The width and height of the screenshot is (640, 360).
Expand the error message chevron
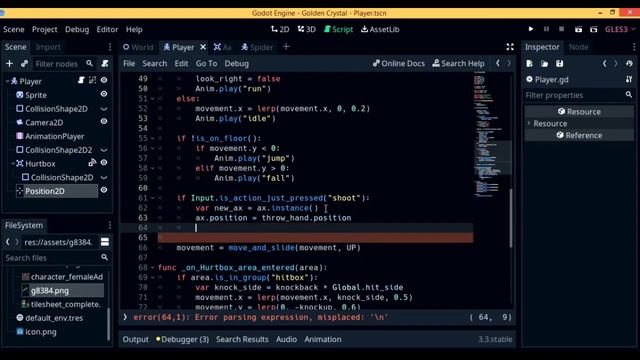coord(125,317)
